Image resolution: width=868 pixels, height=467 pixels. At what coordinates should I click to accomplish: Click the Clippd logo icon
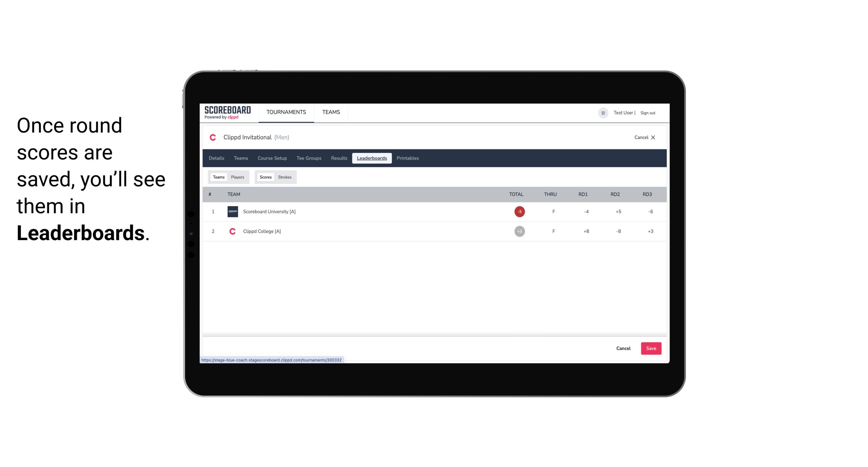point(213,138)
